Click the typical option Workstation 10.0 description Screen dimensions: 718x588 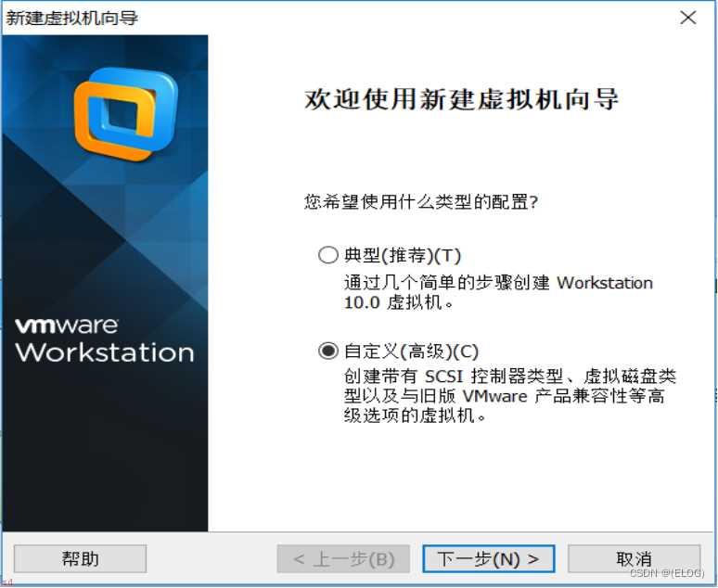[498, 292]
